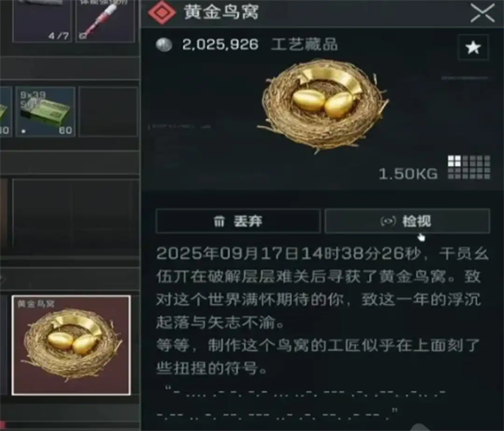Select the syringe item in inventory
This screenshot has width=504, height=431.
tap(105, 21)
